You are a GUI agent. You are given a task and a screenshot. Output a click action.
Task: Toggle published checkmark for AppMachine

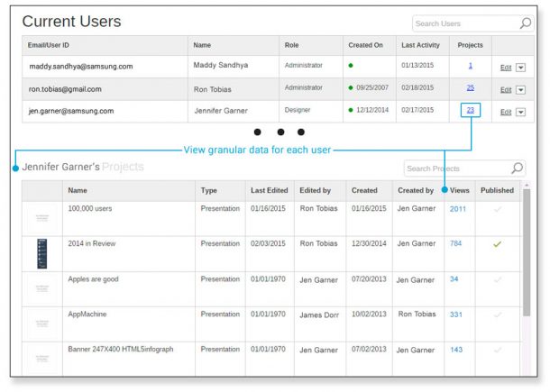(x=497, y=315)
